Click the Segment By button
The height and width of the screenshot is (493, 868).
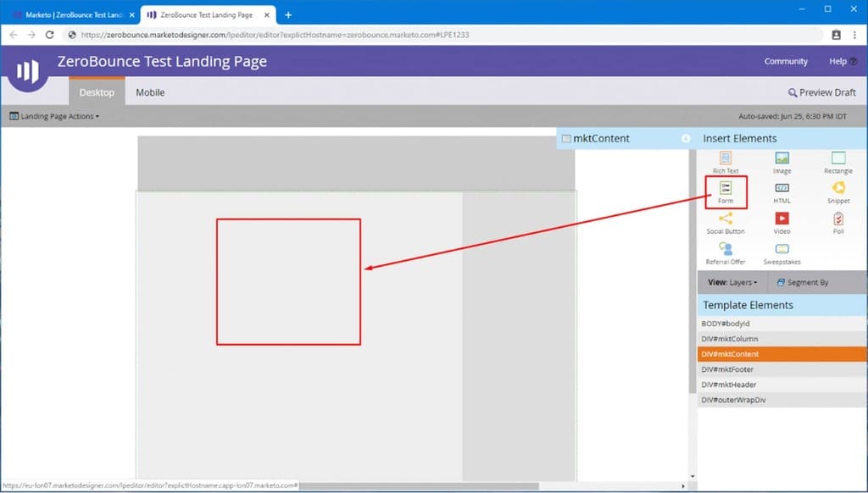tap(802, 282)
